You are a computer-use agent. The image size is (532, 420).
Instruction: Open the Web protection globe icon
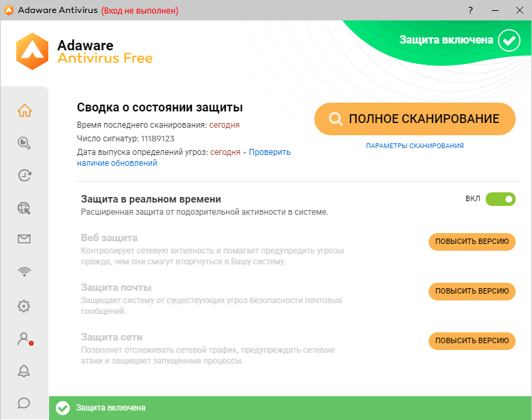[24, 208]
